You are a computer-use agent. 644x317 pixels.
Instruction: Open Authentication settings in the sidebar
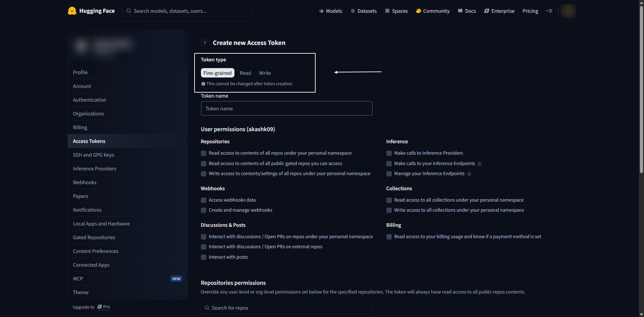point(127,100)
